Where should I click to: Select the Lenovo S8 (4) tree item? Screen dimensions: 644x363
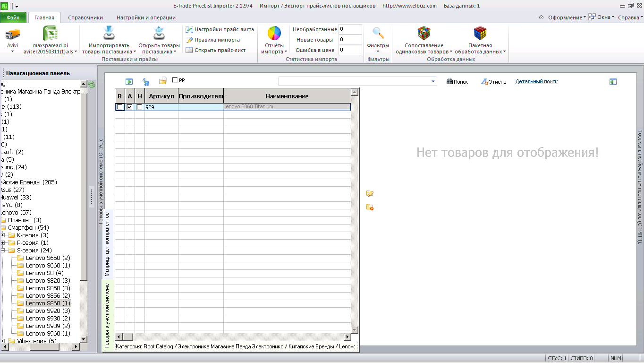point(45,273)
